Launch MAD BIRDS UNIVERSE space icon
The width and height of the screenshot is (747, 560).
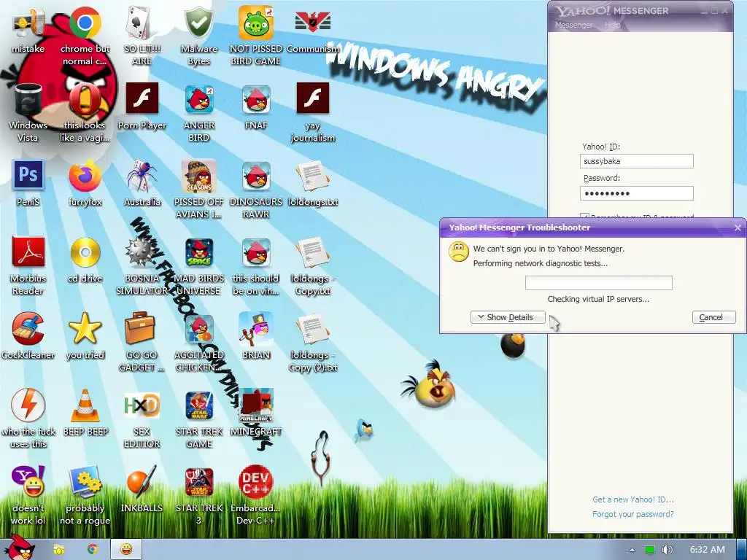199,252
